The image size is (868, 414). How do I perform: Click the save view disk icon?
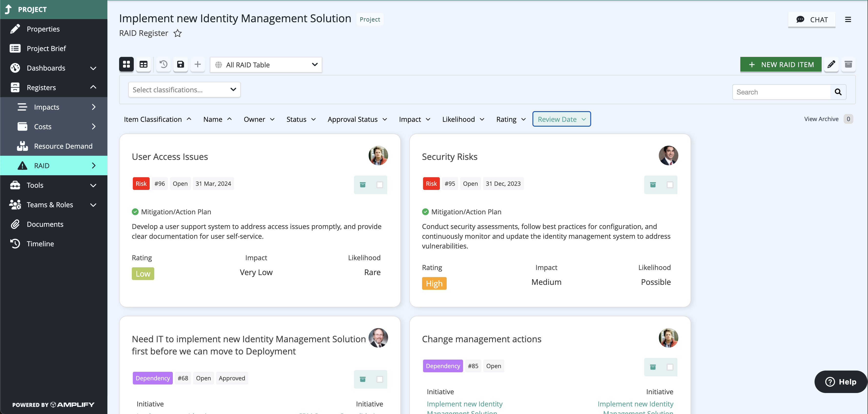[x=181, y=64]
